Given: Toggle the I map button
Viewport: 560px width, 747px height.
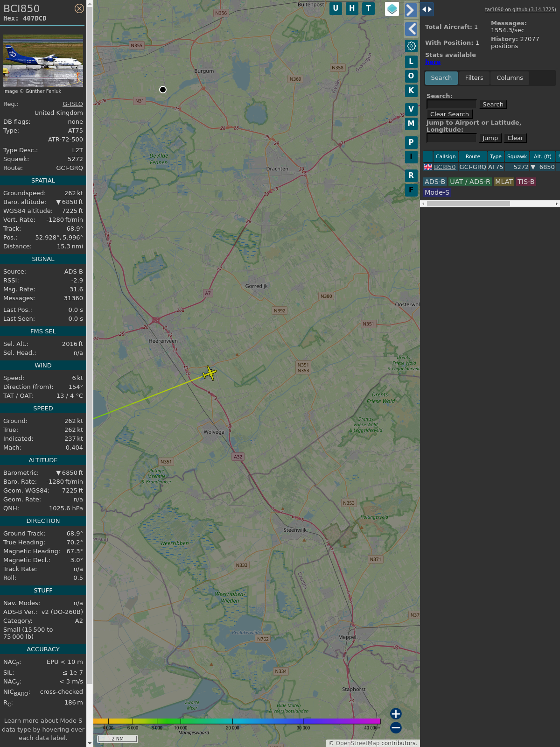Looking at the screenshot, I should pyautogui.click(x=411, y=156).
